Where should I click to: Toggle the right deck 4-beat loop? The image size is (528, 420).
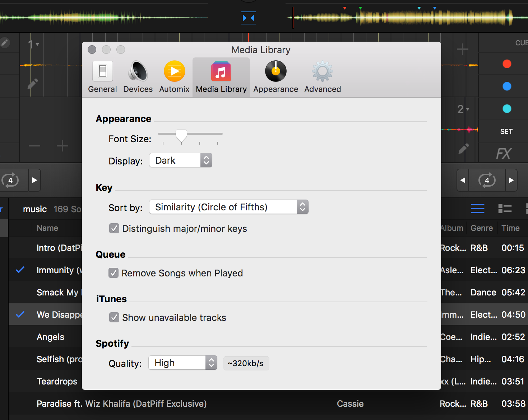tap(487, 180)
